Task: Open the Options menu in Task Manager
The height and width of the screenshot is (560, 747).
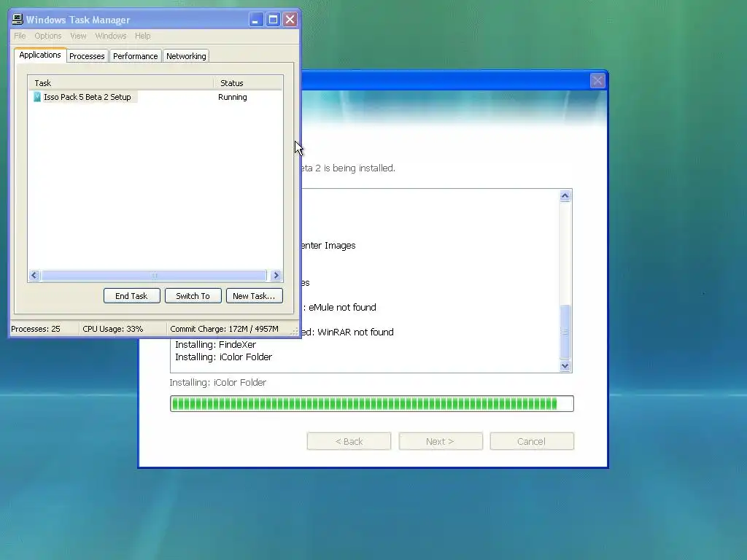Action: 48,36
